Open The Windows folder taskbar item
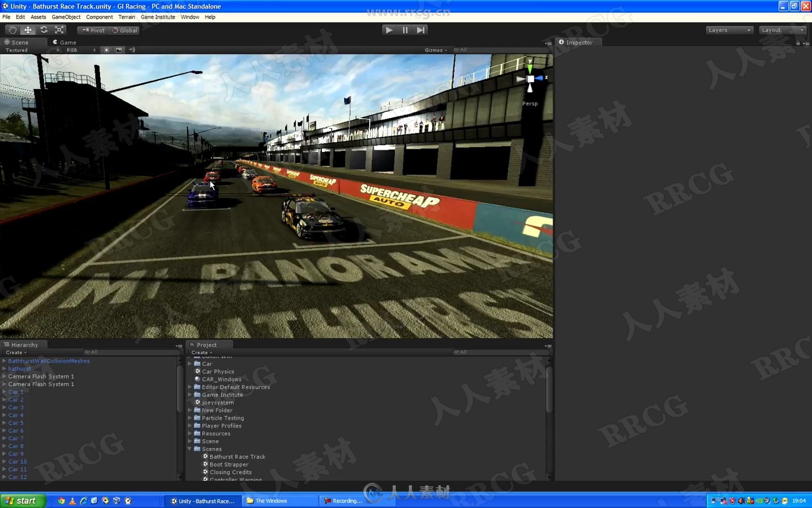This screenshot has width=812, height=508. click(280, 501)
